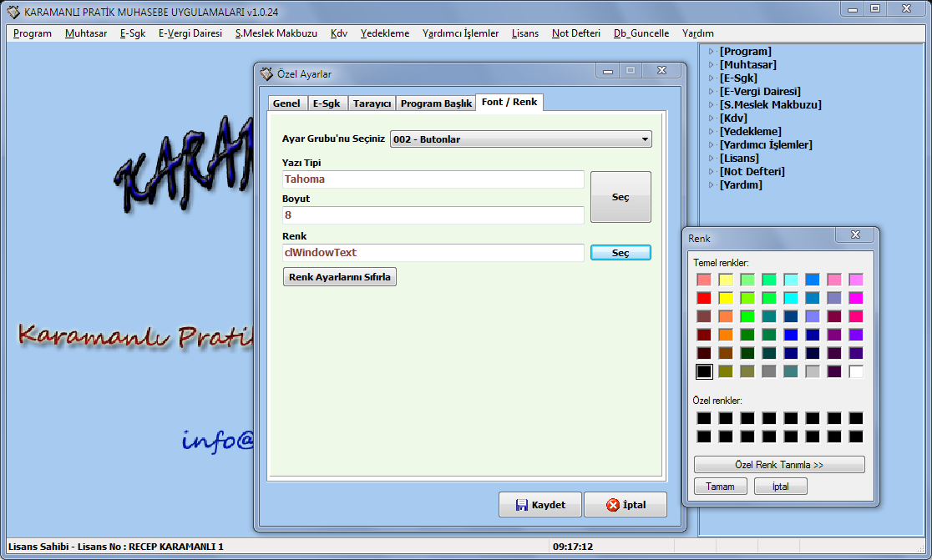Confirm color with Tamam button
The width and height of the screenshot is (932, 560).
point(720,487)
